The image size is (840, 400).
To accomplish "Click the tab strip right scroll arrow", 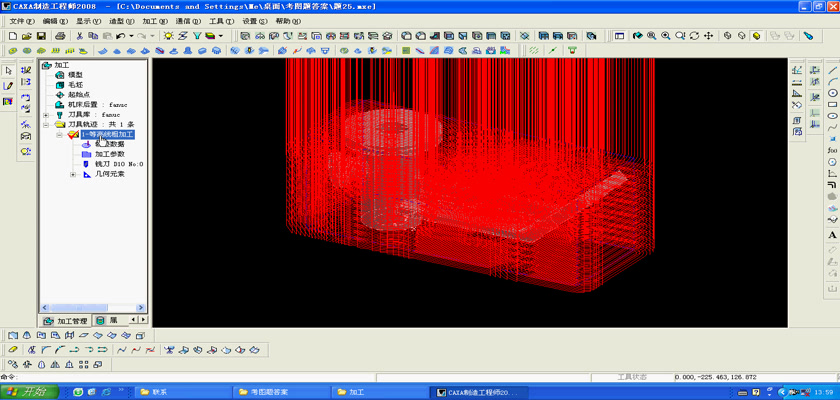I will point(143,320).
